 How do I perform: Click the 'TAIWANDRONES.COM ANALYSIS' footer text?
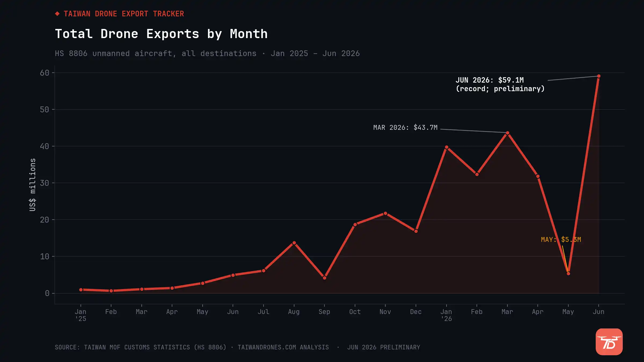click(x=283, y=347)
